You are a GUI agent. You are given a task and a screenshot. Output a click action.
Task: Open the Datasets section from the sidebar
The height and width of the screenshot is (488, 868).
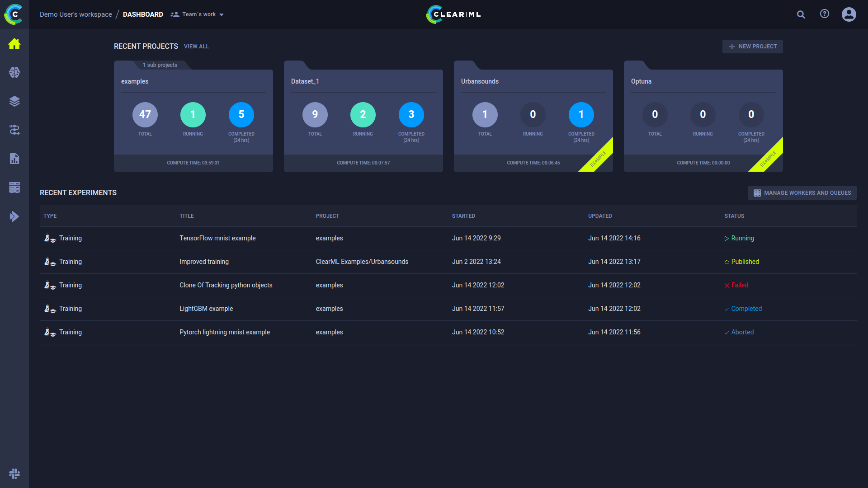14,101
